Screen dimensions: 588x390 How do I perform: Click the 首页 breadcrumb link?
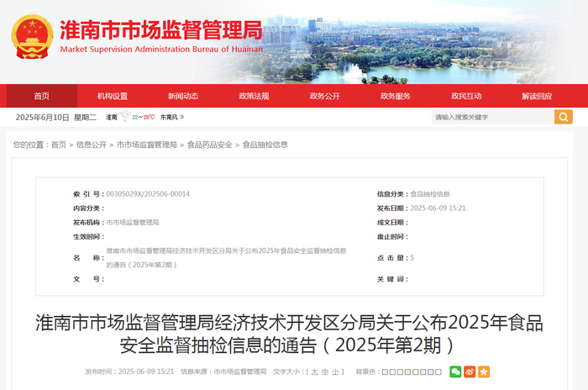coord(59,145)
